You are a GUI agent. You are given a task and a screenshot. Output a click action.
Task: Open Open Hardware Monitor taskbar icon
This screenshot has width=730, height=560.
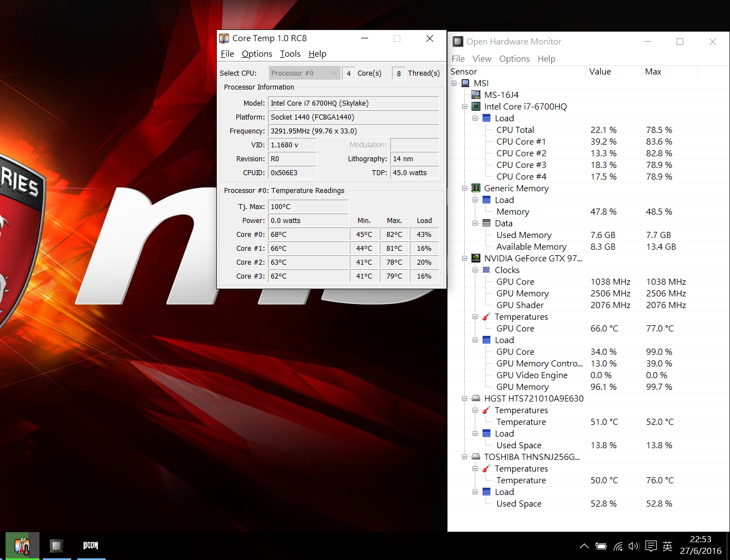[56, 546]
